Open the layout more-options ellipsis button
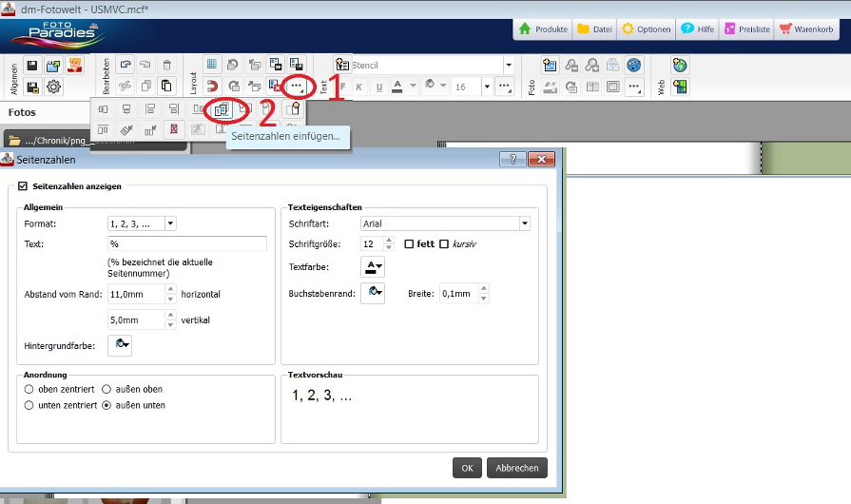This screenshot has width=851, height=504. click(297, 86)
